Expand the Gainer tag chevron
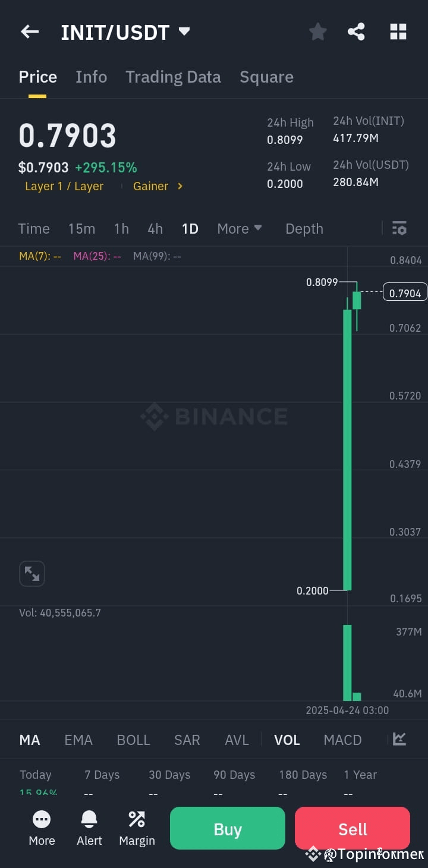 coord(180,186)
